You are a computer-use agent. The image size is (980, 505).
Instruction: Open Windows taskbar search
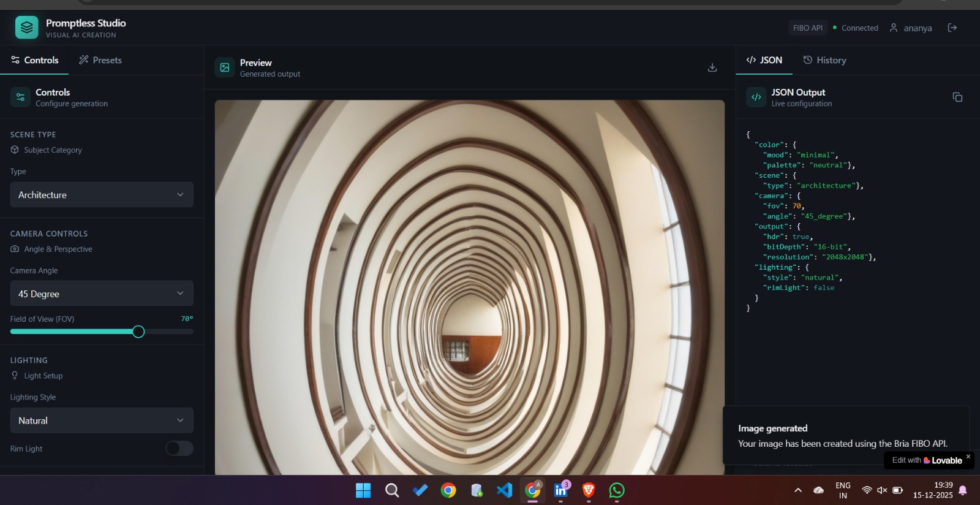click(x=392, y=490)
